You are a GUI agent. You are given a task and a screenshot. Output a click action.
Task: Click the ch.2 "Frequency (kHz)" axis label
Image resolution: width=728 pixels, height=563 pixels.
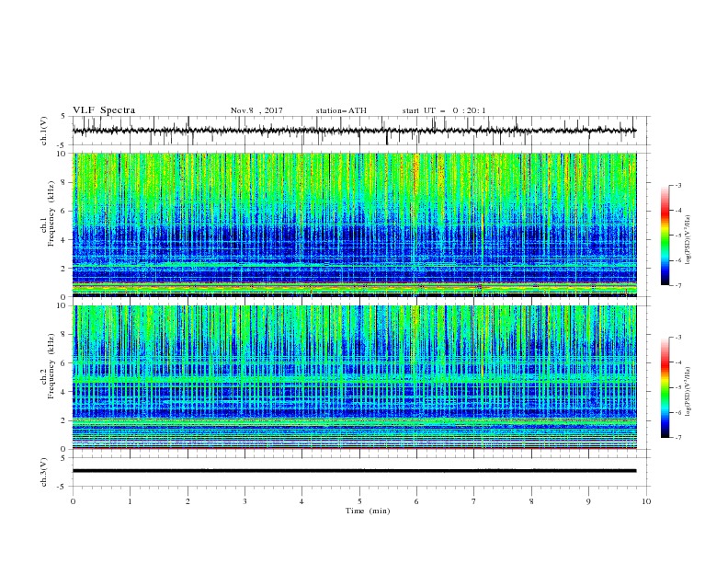coord(51,366)
